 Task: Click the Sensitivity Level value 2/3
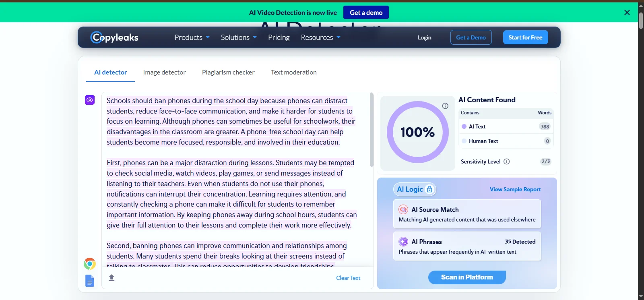tap(546, 161)
